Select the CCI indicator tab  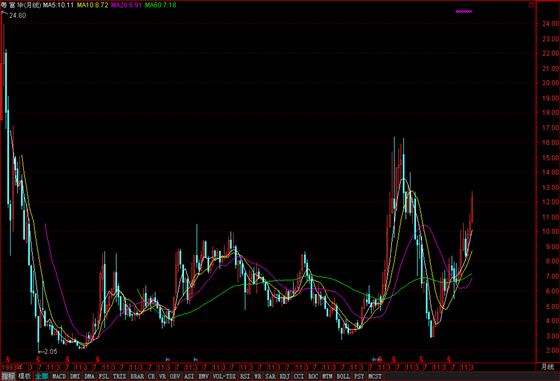point(299,376)
